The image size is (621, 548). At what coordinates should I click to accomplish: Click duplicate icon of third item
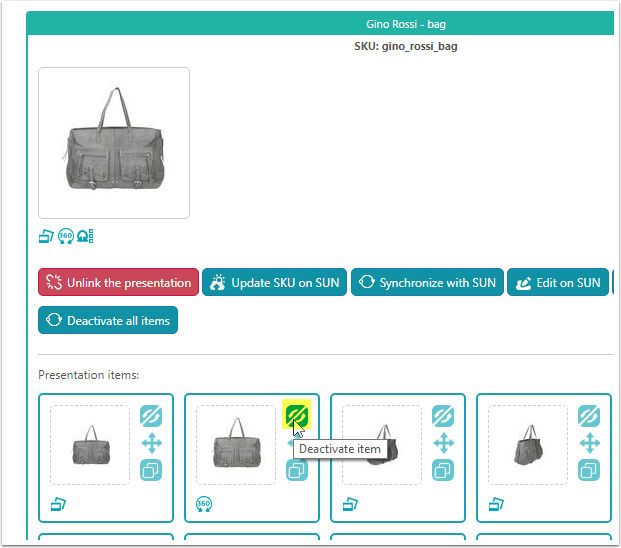[443, 470]
